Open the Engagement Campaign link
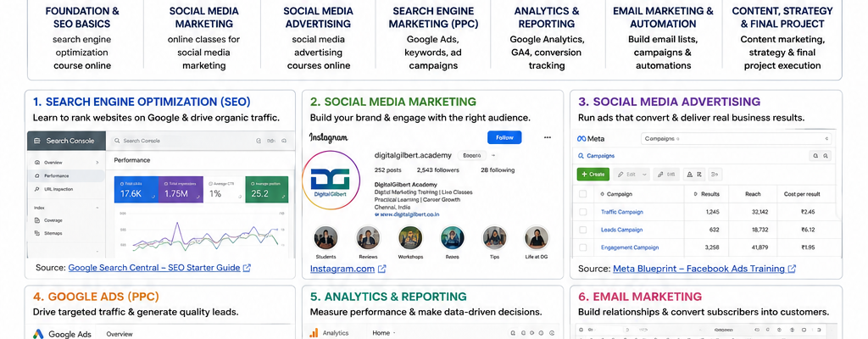 [x=629, y=247]
